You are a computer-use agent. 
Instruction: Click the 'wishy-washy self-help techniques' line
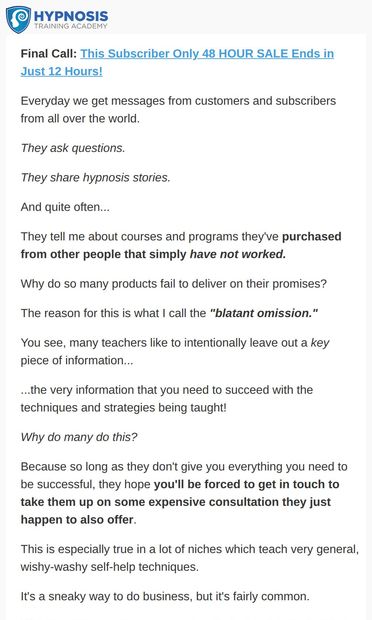tap(110, 567)
